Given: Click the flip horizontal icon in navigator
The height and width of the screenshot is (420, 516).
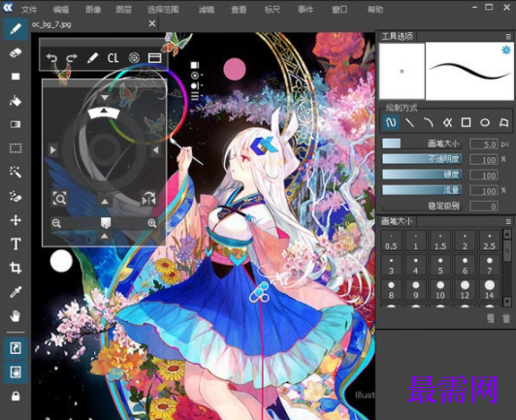Looking at the screenshot, I should click(x=148, y=199).
